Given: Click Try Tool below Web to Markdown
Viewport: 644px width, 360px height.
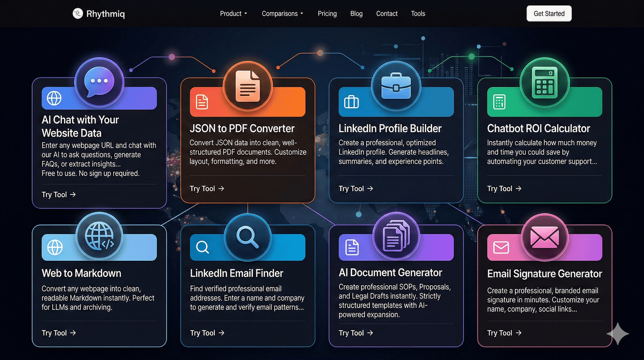Looking at the screenshot, I should 58,333.
